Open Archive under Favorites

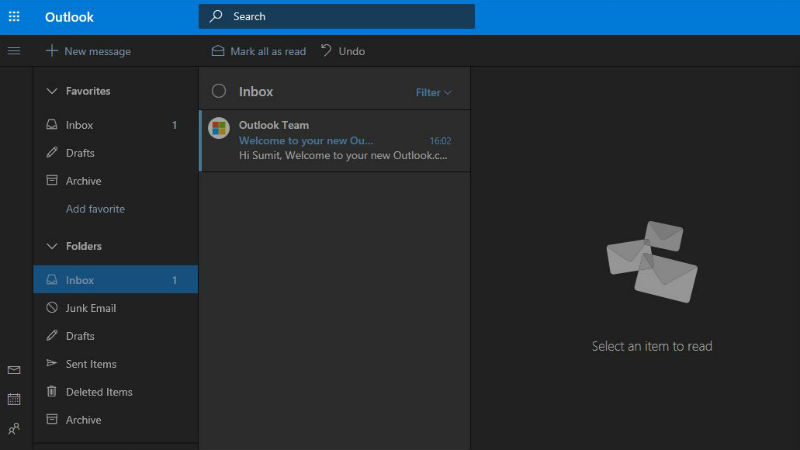[x=115, y=181]
